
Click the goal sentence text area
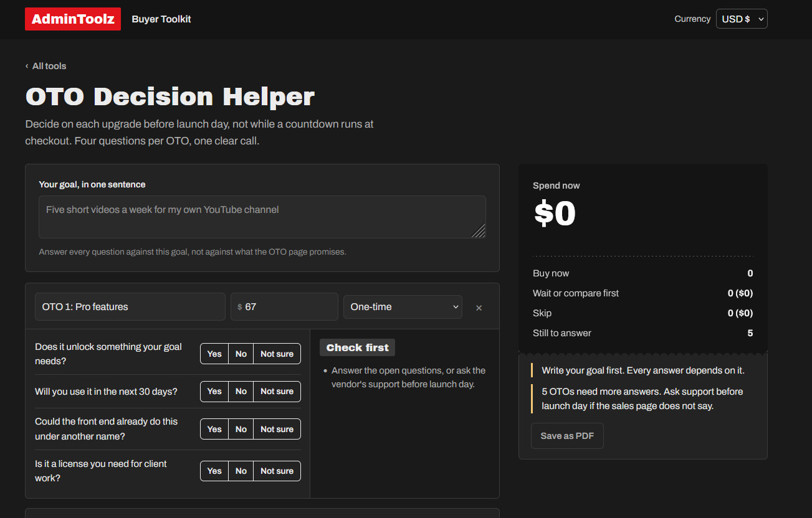click(262, 217)
